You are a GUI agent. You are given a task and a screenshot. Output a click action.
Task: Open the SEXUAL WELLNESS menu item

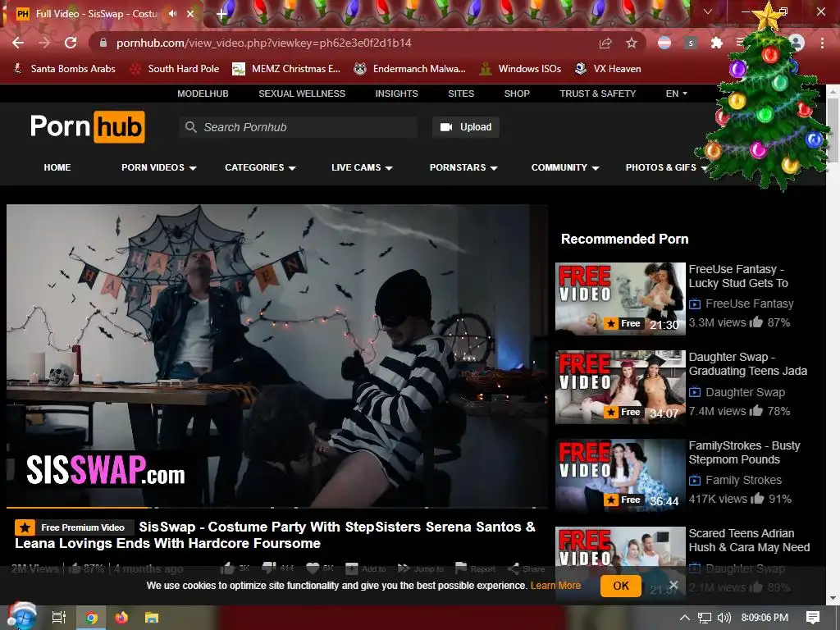click(x=302, y=94)
